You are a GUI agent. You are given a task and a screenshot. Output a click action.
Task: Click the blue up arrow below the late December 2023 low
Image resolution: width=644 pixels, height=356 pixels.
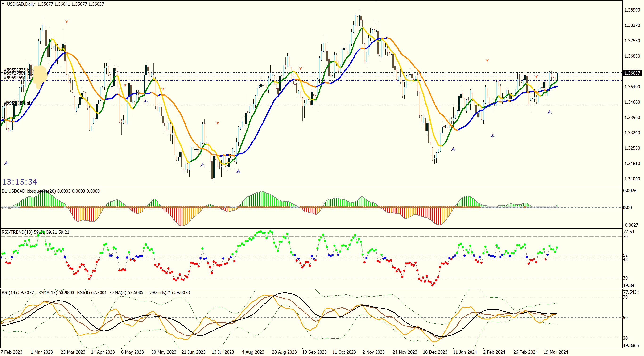click(453, 149)
